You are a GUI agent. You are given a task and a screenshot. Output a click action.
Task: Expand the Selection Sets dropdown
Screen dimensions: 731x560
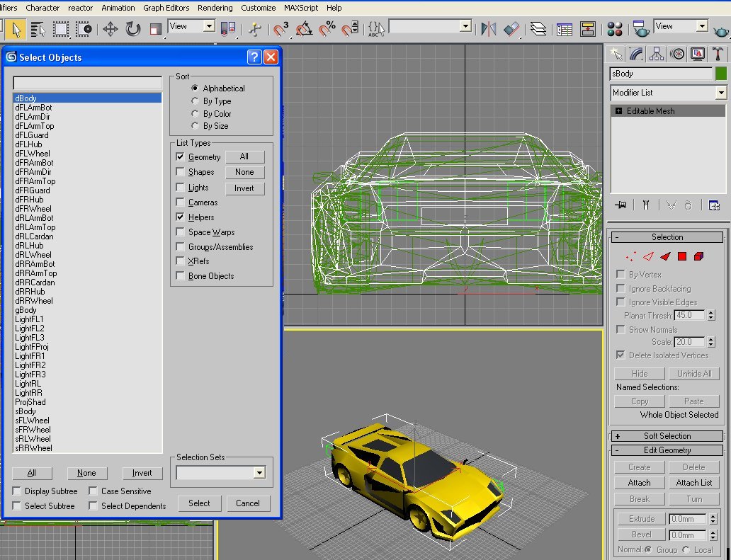click(259, 472)
